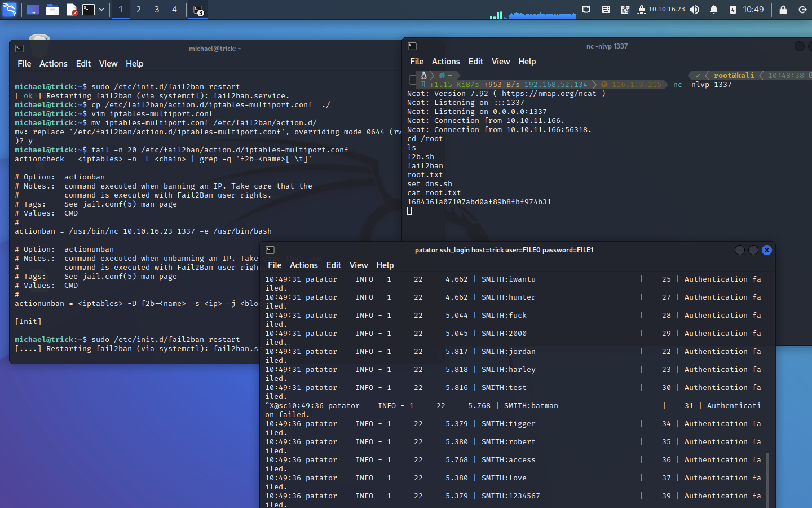The width and height of the screenshot is (812, 508).
Task: Open View menu in michael@trick terminal
Action: (x=108, y=63)
